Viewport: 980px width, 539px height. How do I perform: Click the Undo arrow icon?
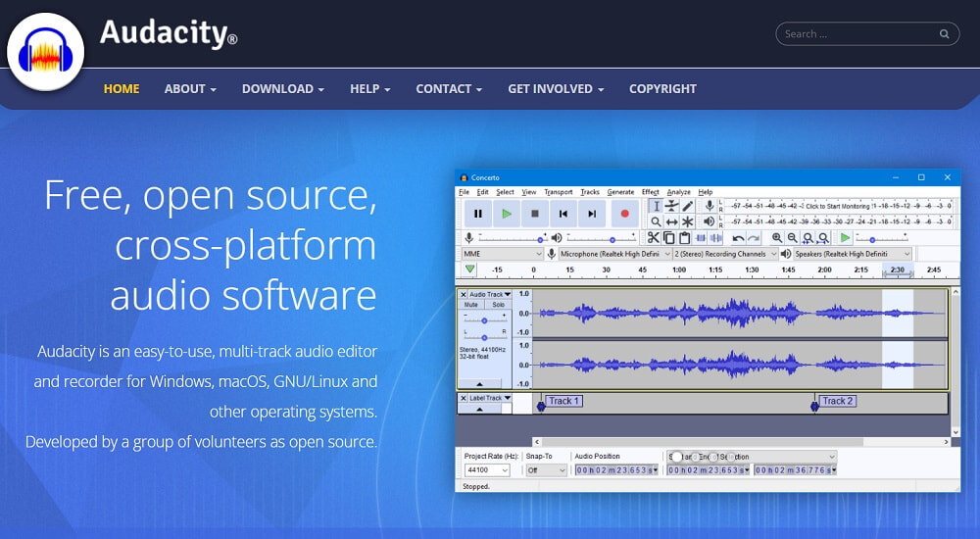point(738,237)
